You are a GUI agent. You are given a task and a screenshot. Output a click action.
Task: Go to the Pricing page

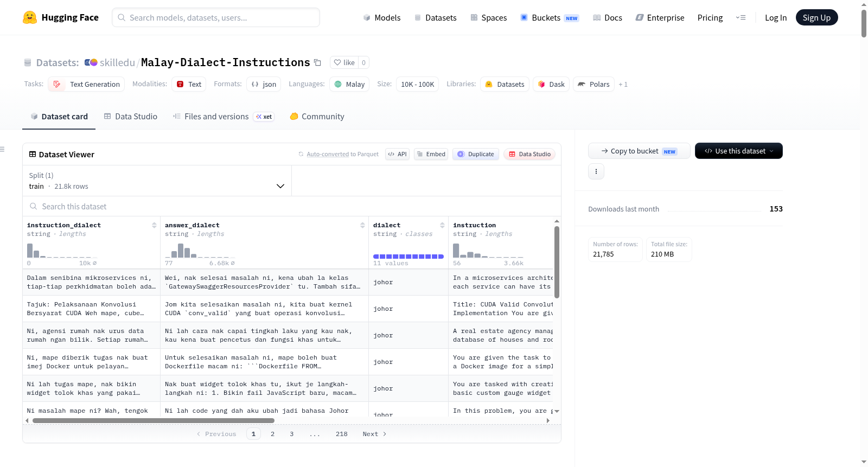coord(710,17)
